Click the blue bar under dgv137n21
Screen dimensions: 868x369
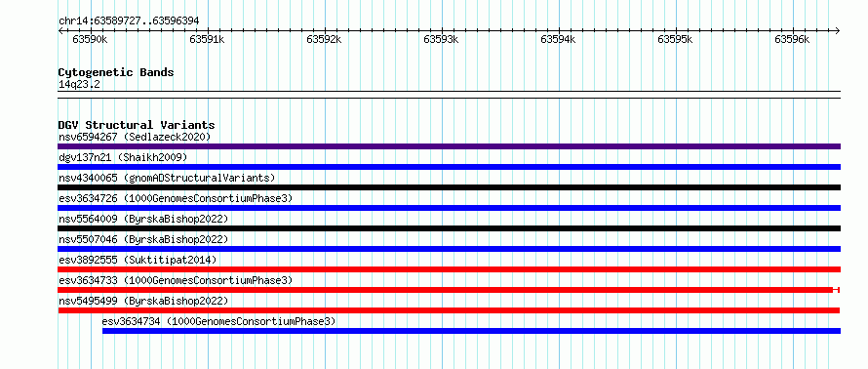tap(449, 167)
